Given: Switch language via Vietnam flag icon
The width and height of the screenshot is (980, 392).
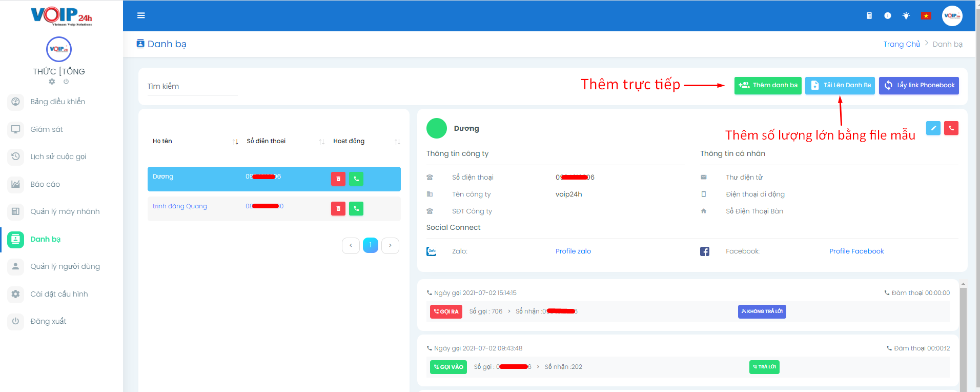Looking at the screenshot, I should [926, 16].
